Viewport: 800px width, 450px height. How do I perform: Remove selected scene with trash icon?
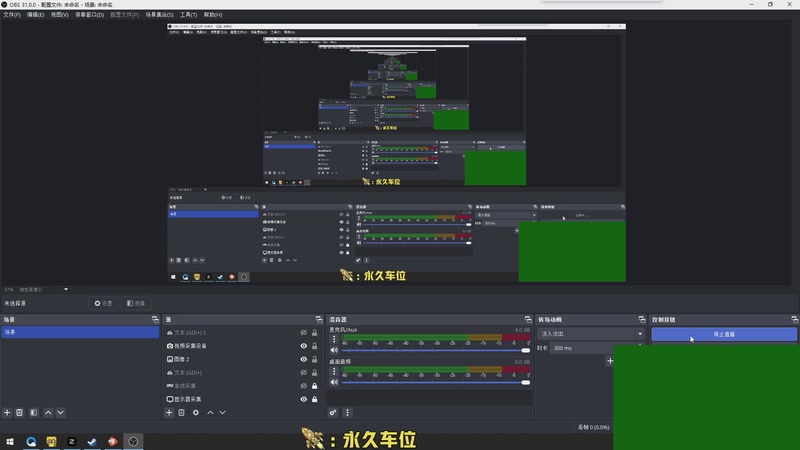pos(19,412)
